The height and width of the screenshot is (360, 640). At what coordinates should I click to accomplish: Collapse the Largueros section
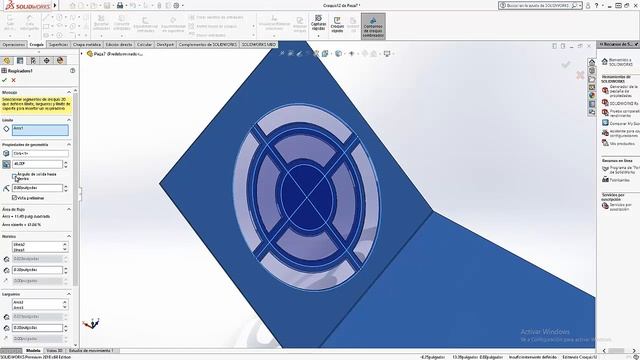click(69, 294)
